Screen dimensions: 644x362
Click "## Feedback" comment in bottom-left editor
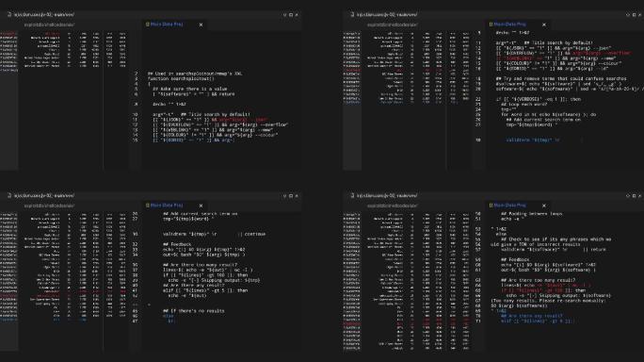click(x=177, y=244)
